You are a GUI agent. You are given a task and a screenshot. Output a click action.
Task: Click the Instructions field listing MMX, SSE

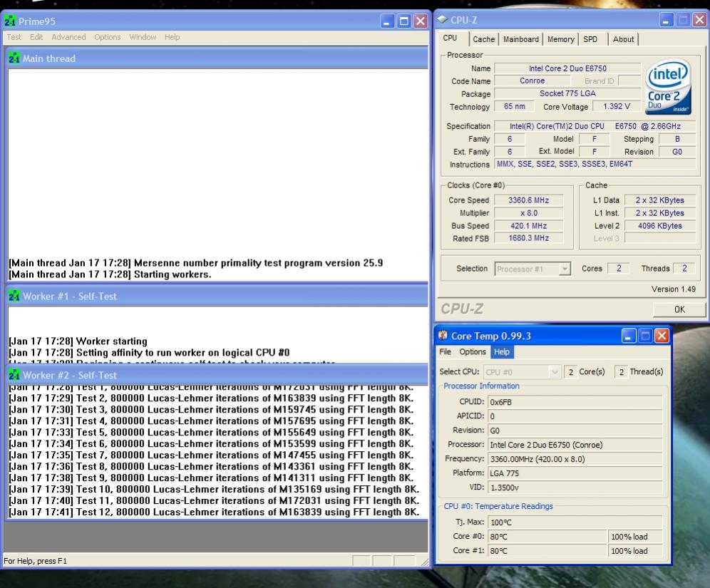[x=595, y=164]
